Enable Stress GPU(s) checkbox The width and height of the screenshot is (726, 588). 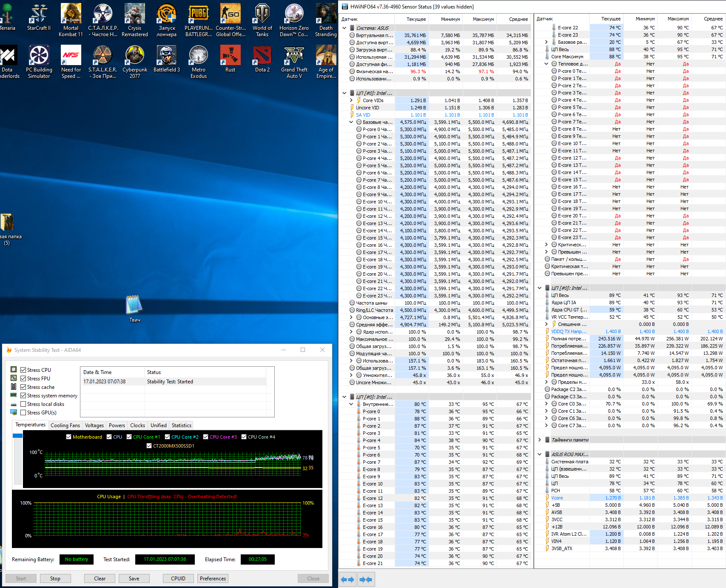coord(23,413)
